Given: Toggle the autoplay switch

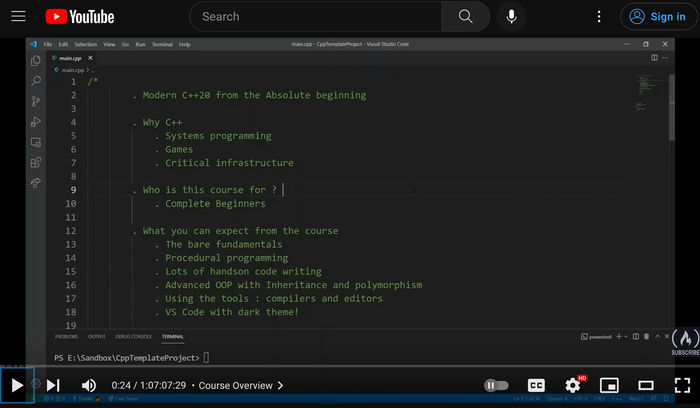Looking at the screenshot, I should point(496,385).
